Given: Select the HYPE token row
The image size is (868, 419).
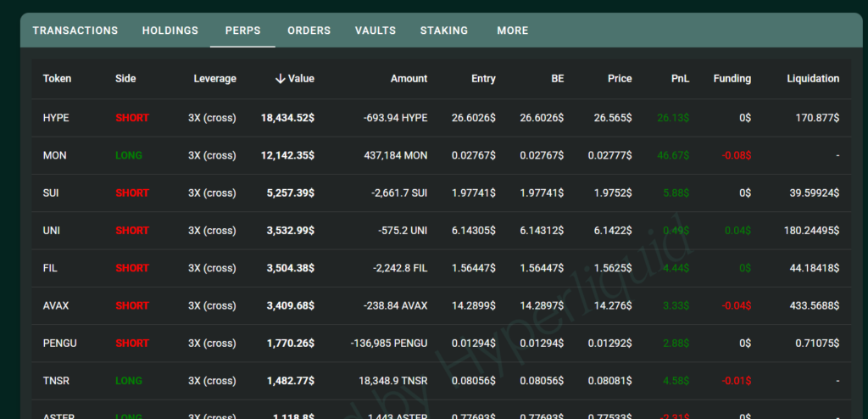Looking at the screenshot, I should [x=56, y=118].
